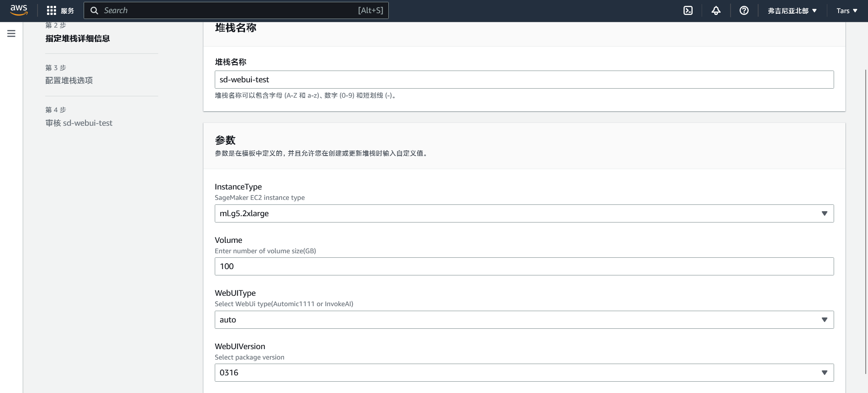Launch CloudShell from the top bar
Image resolution: width=868 pixels, height=393 pixels.
688,10
